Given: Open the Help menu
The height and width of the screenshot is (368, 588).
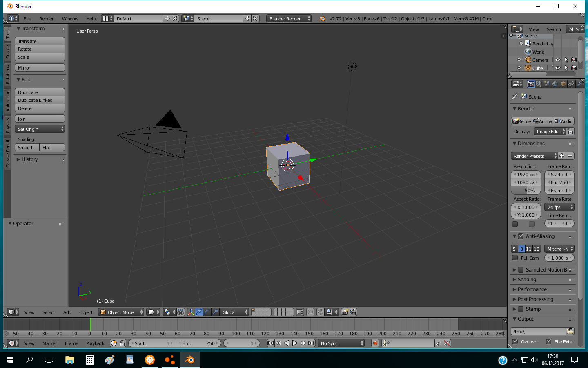Looking at the screenshot, I should [x=91, y=18].
